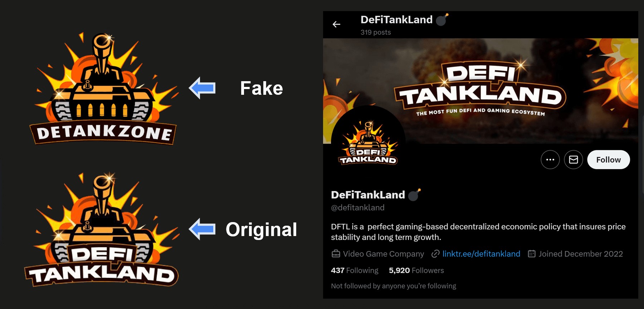
Task: Click the 5,920 Followers count
Action: coord(416,270)
